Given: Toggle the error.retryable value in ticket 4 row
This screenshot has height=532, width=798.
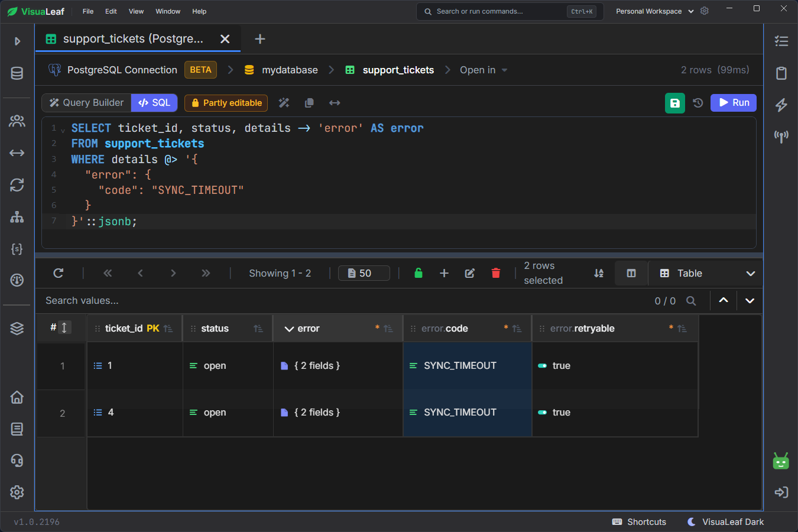Looking at the screenshot, I should pos(542,413).
